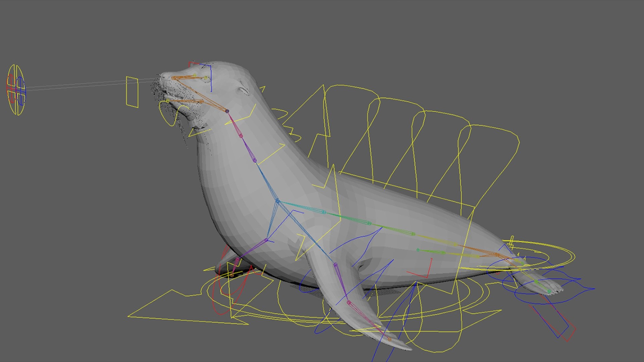The width and height of the screenshot is (644, 362).
Task: Select the red corner control beside the belly
Action: [419, 268]
